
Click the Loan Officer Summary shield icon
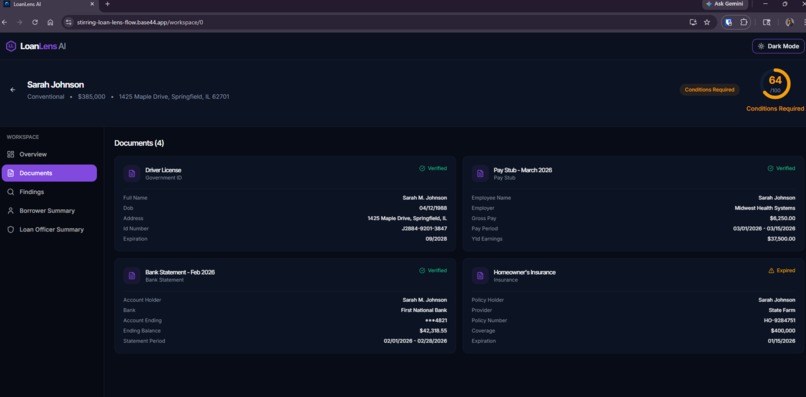10,230
